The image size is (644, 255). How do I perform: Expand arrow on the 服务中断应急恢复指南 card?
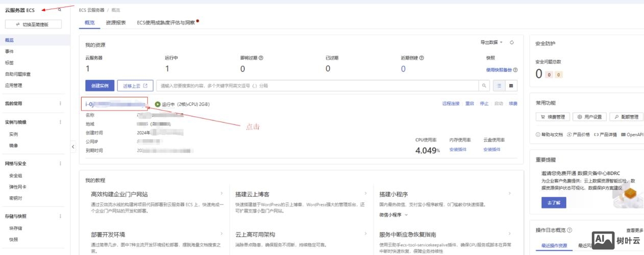point(510,234)
